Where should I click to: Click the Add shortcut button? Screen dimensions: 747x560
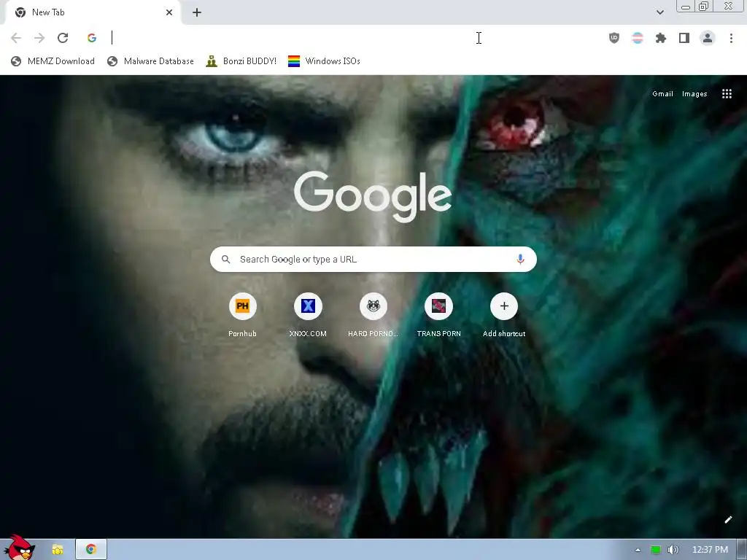(x=504, y=315)
